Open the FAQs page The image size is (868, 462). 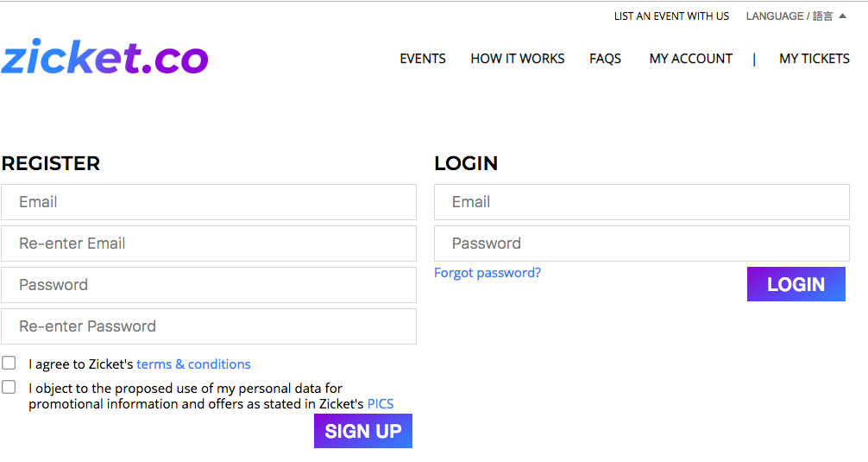(x=606, y=59)
